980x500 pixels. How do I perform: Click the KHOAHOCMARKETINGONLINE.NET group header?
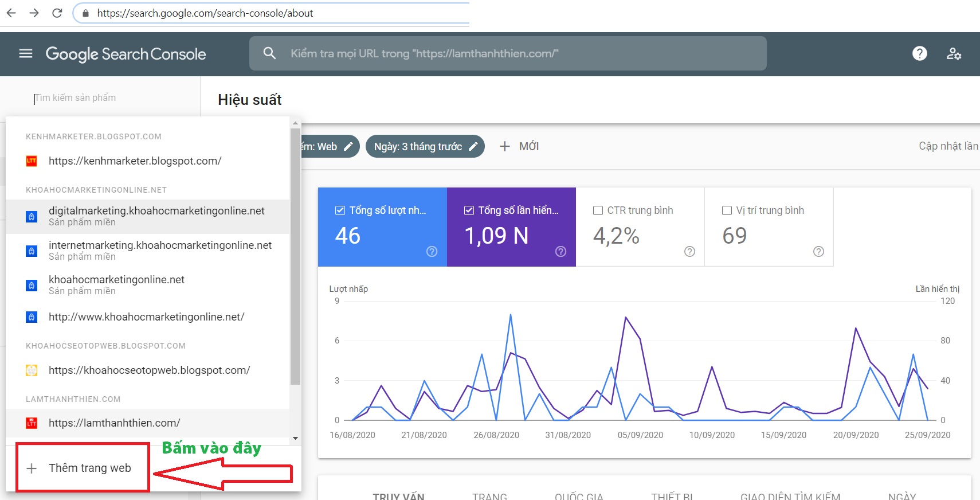(96, 190)
